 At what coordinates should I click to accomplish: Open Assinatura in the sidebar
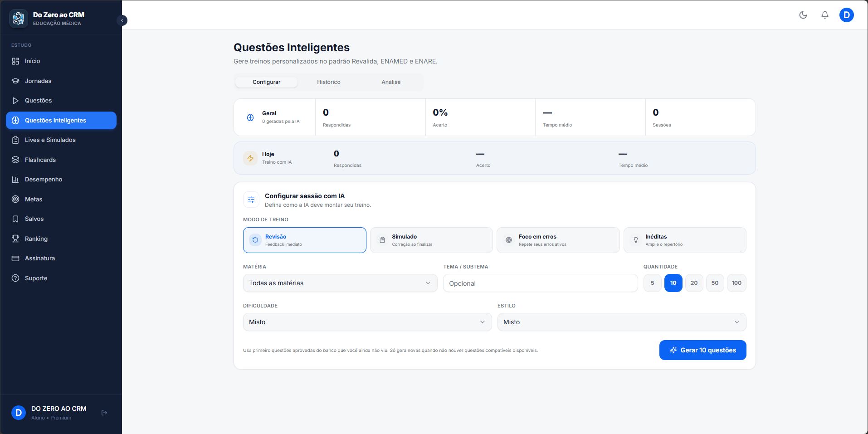(61, 258)
